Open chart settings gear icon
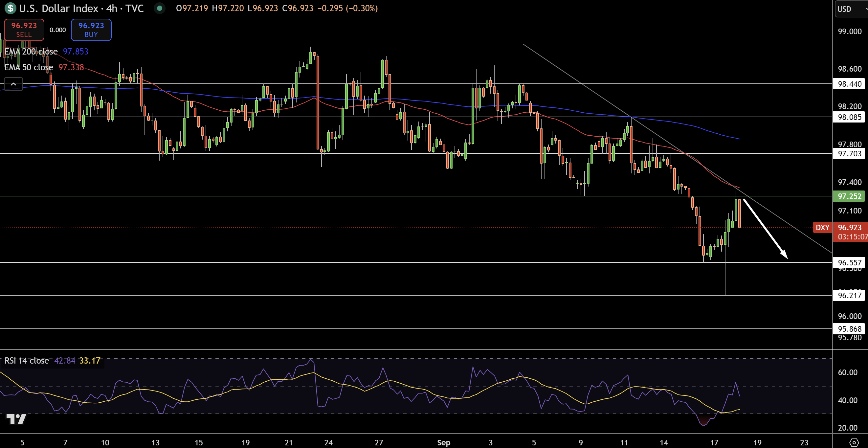The width and height of the screenshot is (868, 448). point(854,442)
